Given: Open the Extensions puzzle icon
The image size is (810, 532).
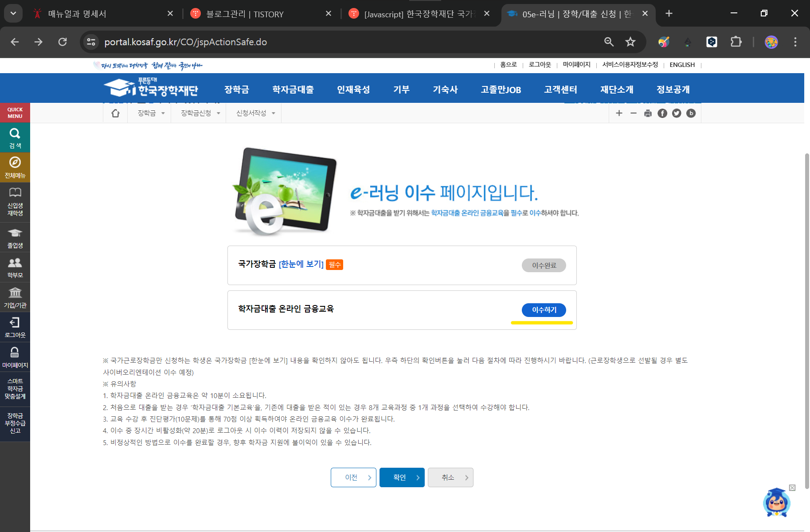Looking at the screenshot, I should [736, 42].
